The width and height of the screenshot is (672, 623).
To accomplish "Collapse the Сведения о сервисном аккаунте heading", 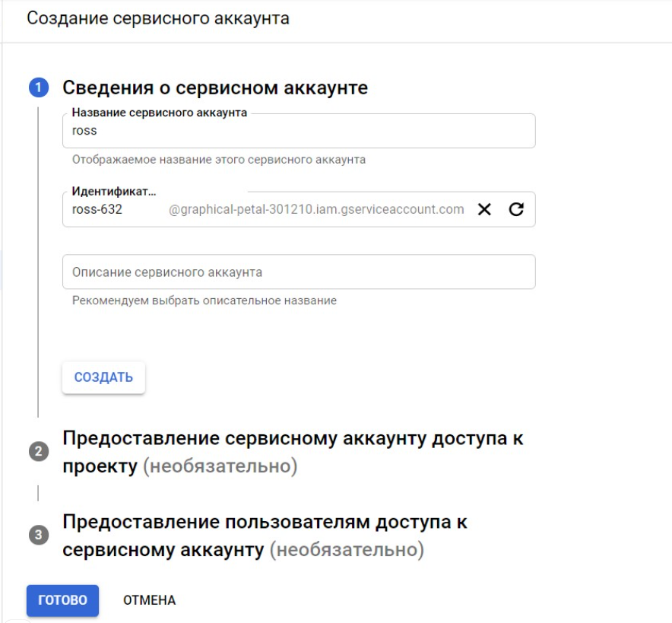I will pos(215,87).
